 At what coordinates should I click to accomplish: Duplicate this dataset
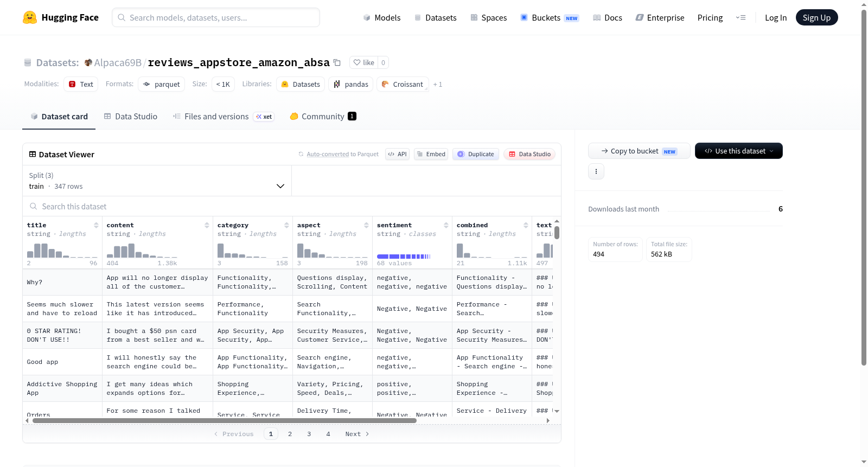coord(476,154)
